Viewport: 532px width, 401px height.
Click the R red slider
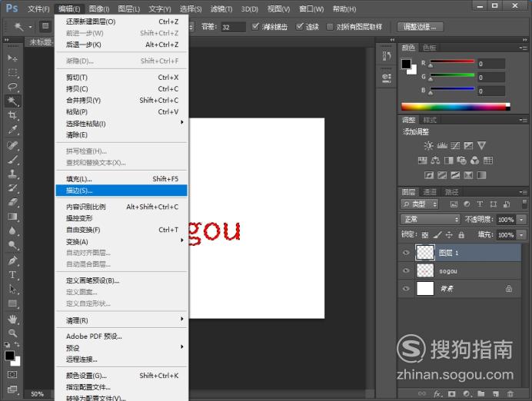point(452,61)
